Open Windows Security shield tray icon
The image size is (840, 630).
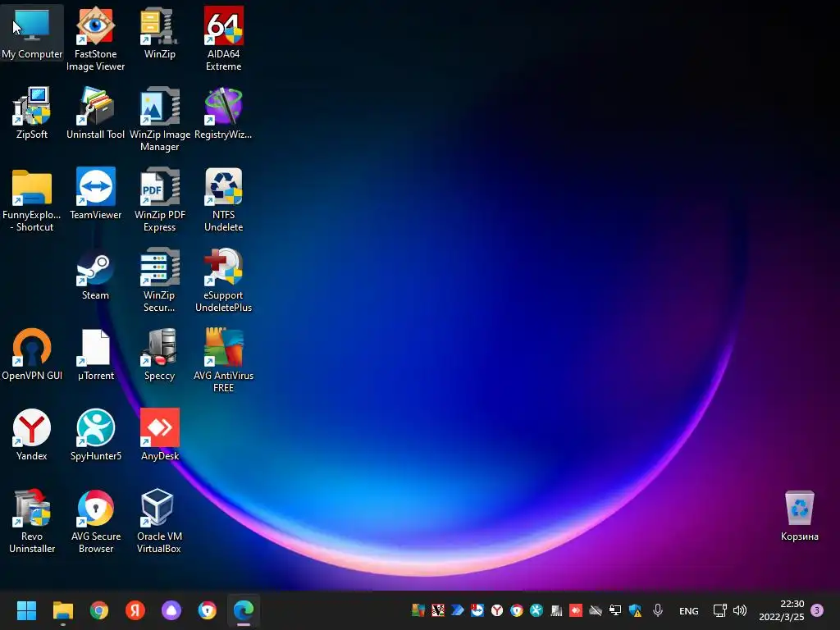636,610
